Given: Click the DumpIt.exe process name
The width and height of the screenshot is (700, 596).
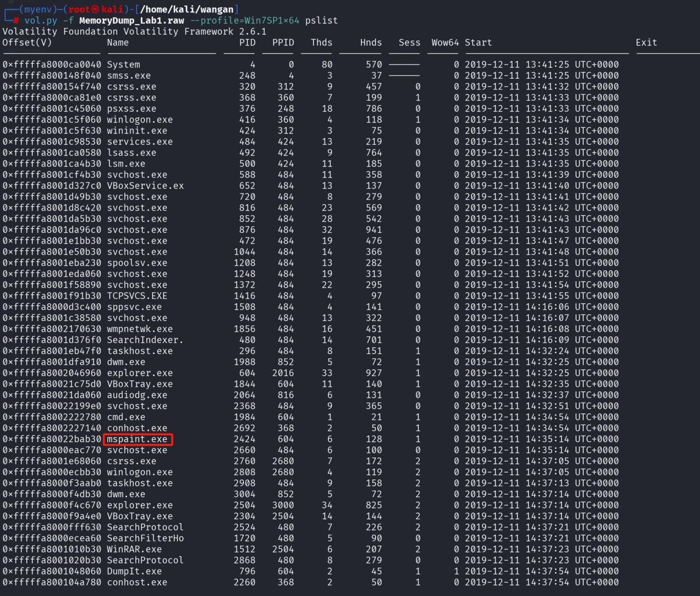Looking at the screenshot, I should pyautogui.click(x=134, y=571).
